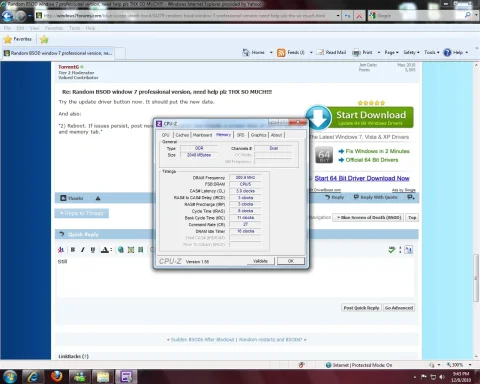Open Internet Explorer from the taskbar
This screenshot has width=480, height=384.
pos(33,377)
